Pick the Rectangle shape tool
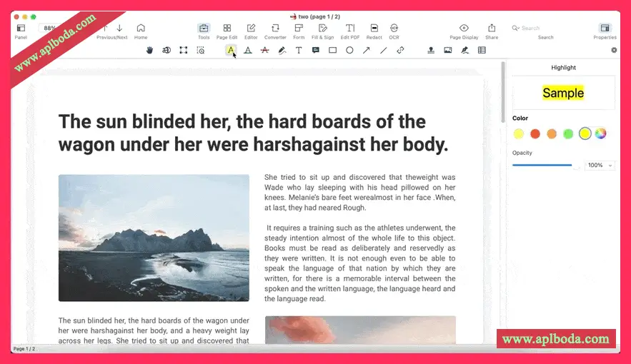Screen dimensions: 631x364 (x=332, y=50)
